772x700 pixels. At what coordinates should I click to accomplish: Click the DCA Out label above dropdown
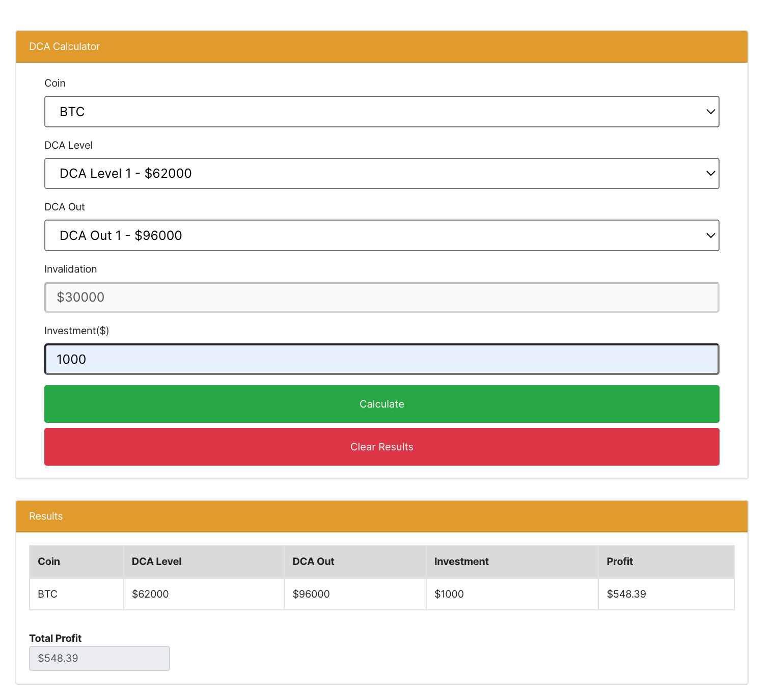[65, 207]
